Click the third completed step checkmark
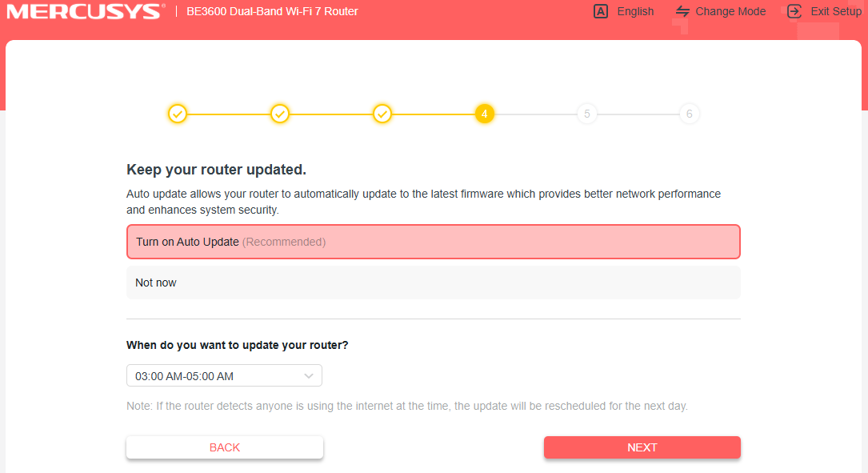 coord(382,114)
